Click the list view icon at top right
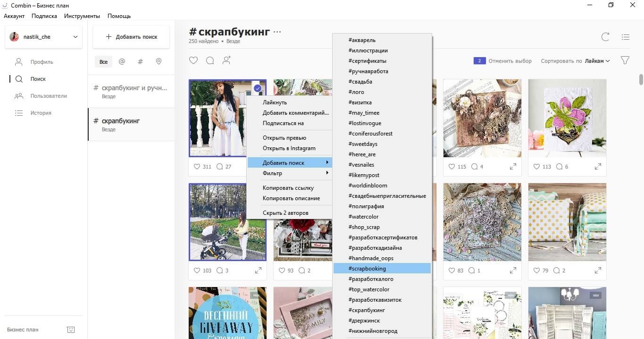Viewport: 644px width, 339px height. [626, 37]
